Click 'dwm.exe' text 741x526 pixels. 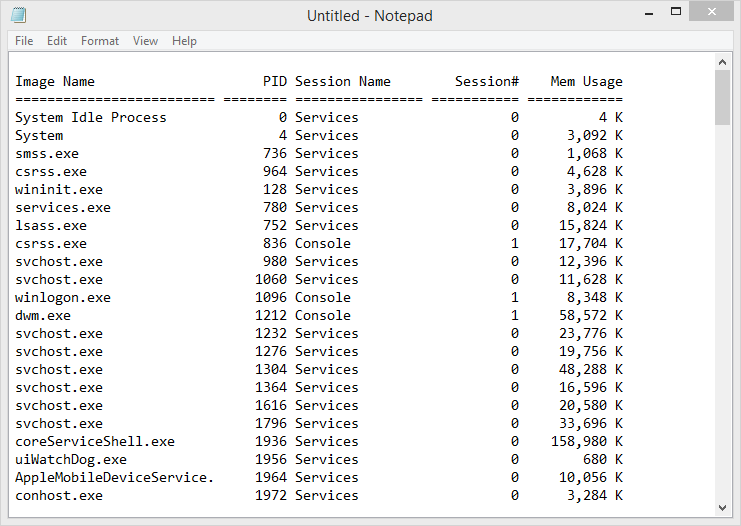click(x=43, y=315)
